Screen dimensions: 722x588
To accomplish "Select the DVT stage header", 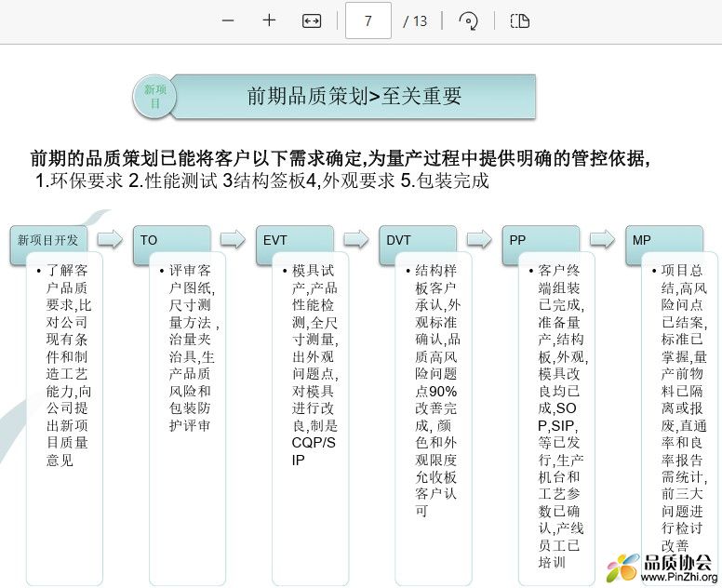I will [418, 240].
